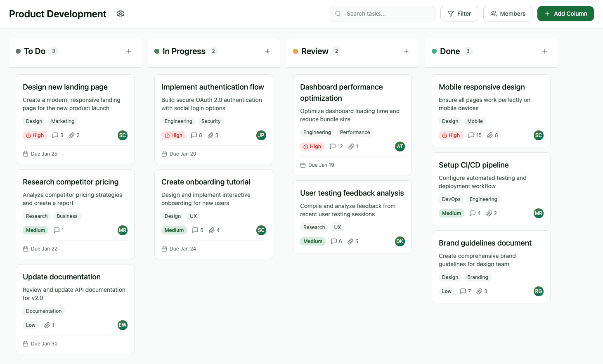
Task: Click the SC avatar on Mobile responsive design
Action: pyautogui.click(x=538, y=135)
